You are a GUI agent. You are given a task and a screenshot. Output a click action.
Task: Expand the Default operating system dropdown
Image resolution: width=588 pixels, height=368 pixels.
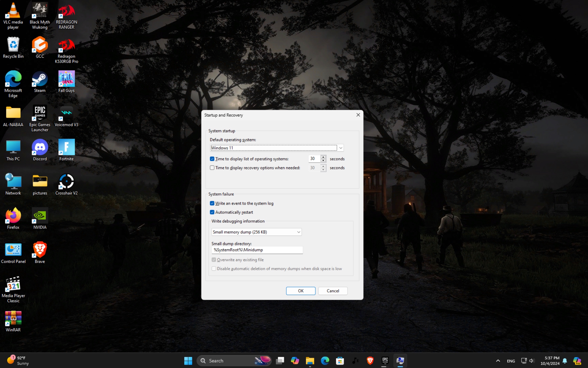pos(341,148)
